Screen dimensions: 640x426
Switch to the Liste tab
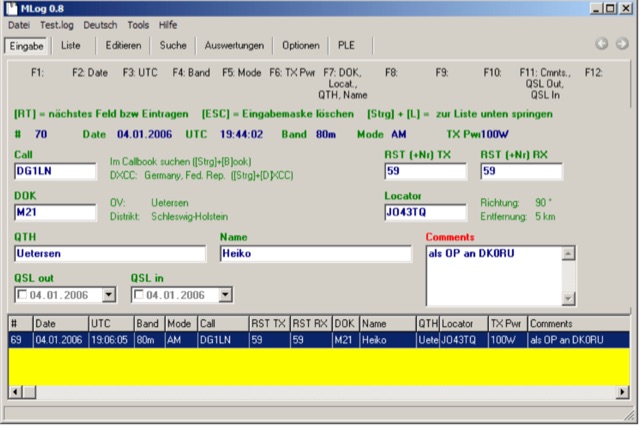coord(71,45)
